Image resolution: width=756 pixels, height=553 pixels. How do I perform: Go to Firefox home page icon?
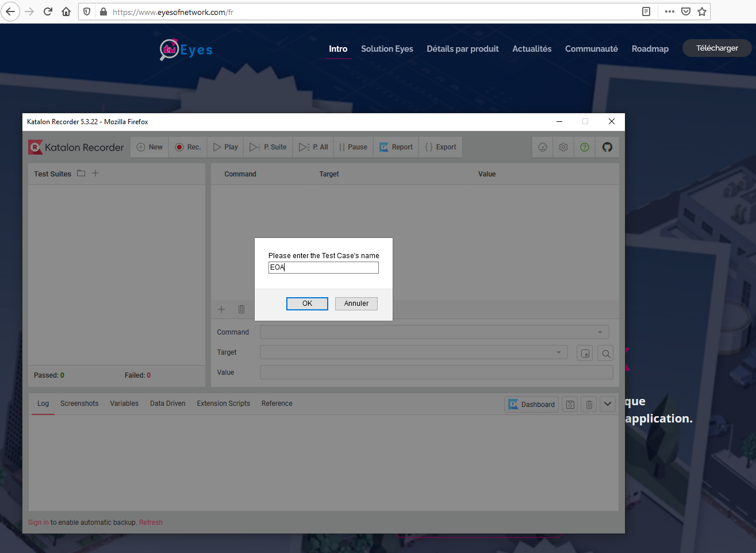[66, 11]
